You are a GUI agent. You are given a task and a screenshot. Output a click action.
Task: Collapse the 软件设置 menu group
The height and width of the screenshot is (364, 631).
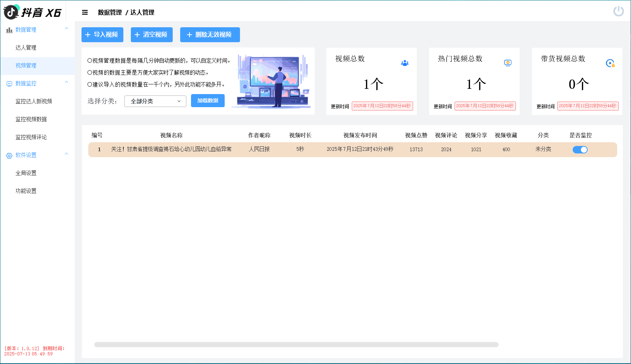(67, 154)
